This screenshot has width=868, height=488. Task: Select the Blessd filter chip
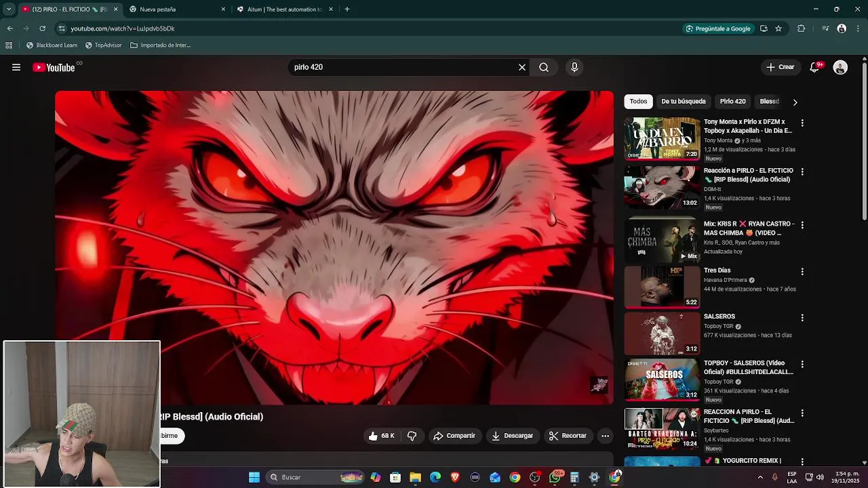pyautogui.click(x=770, y=101)
